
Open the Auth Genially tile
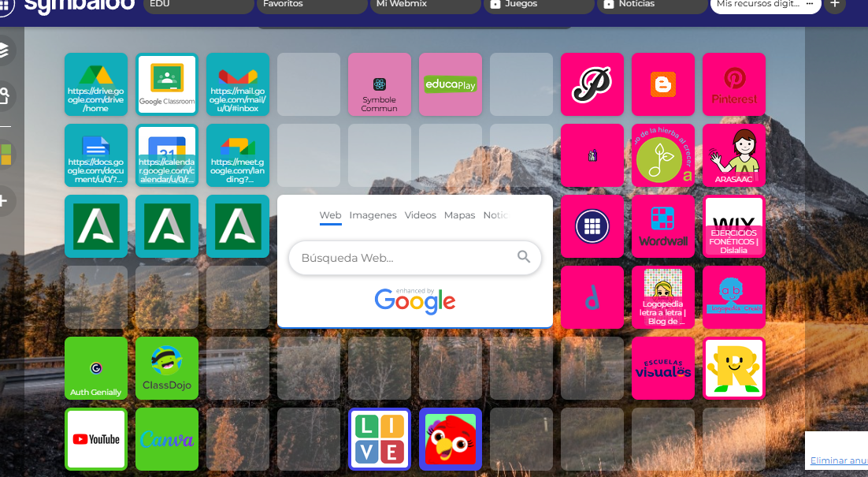tap(96, 368)
